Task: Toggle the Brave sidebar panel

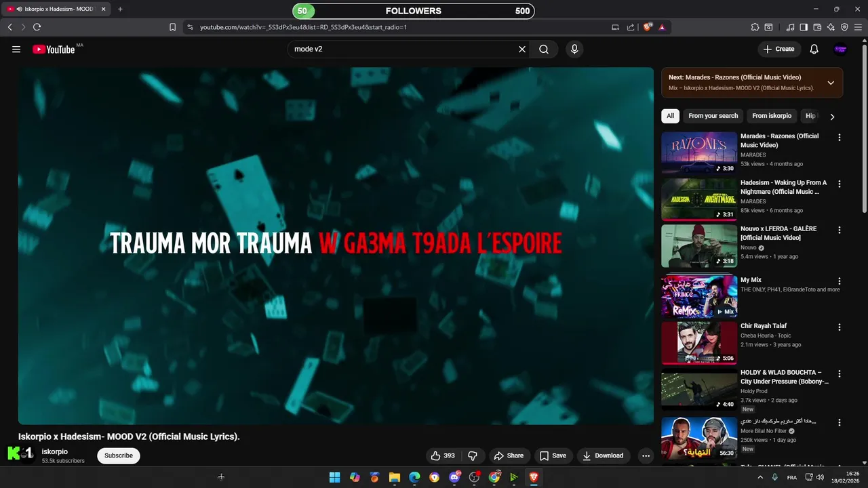Action: [804, 27]
